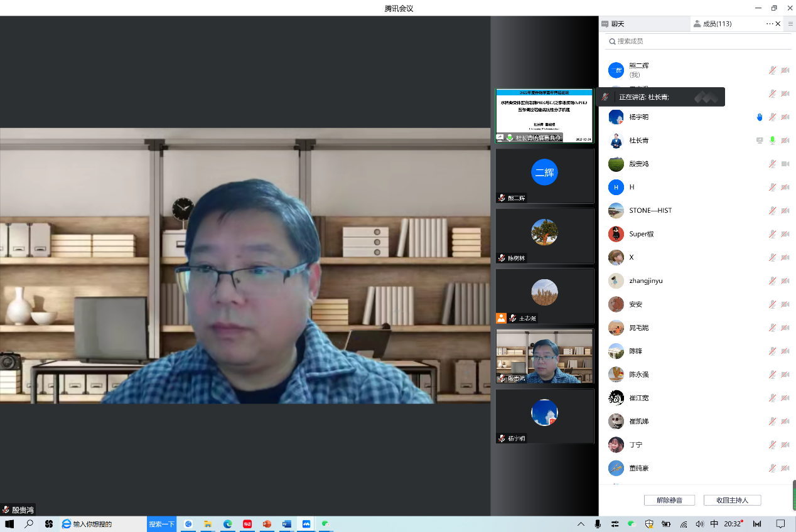Click screen-share icon next to 杜长青
The image size is (796, 532).
coord(760,141)
